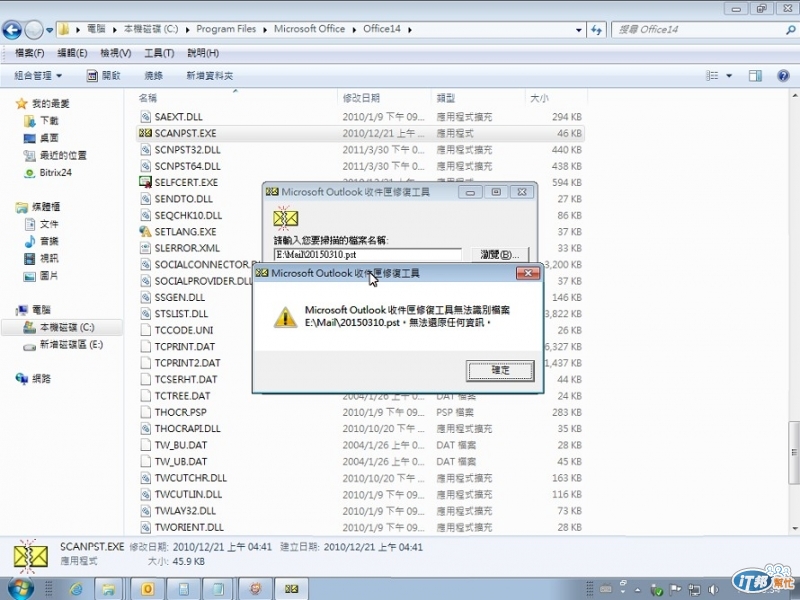Image resolution: width=800 pixels, height=600 pixels.
Task: Click 瀏覽(B)... button in repair tool
Action: [x=499, y=254]
